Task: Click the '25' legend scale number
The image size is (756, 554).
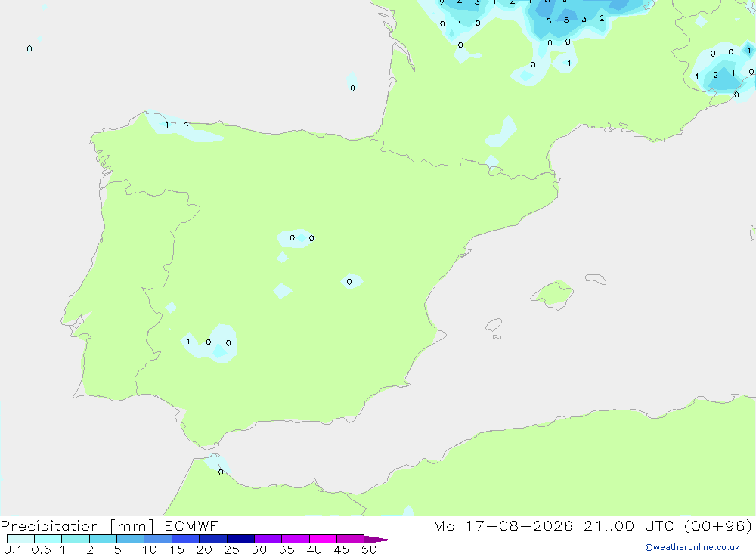Action: pyautogui.click(x=231, y=549)
